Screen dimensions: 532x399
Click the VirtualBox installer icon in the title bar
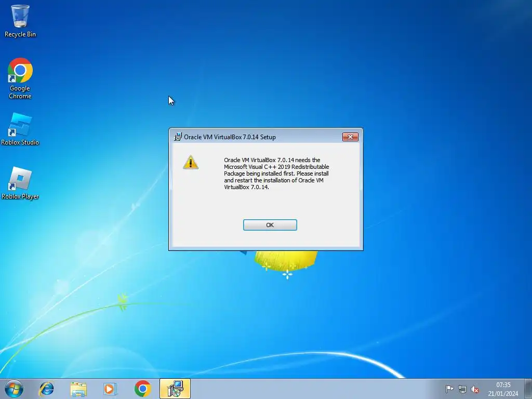pyautogui.click(x=178, y=137)
